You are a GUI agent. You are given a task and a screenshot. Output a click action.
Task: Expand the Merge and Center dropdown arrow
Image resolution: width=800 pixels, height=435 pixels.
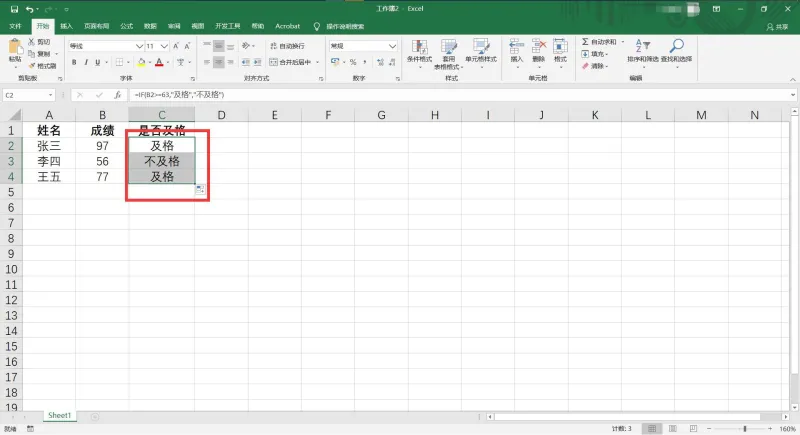pyautogui.click(x=317, y=62)
